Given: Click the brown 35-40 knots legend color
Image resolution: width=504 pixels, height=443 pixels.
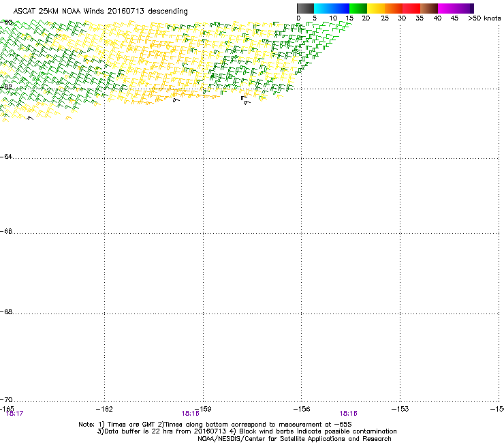Looking at the screenshot, I should point(429,8).
